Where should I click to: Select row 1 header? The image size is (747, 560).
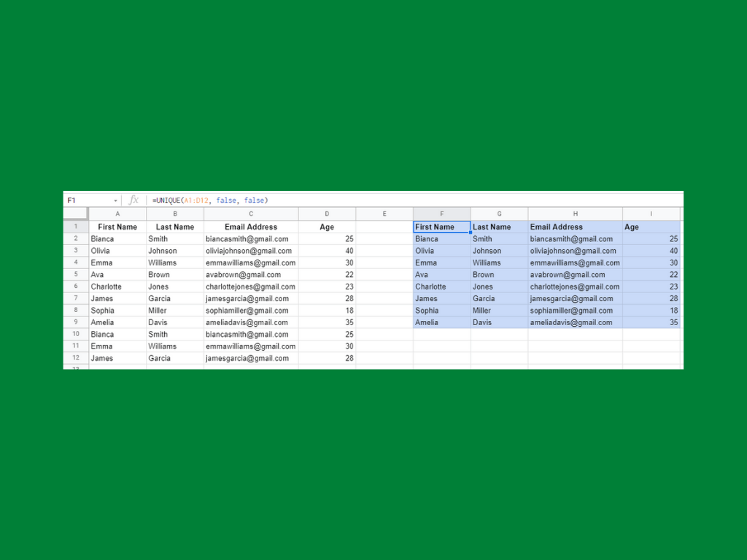click(75, 226)
